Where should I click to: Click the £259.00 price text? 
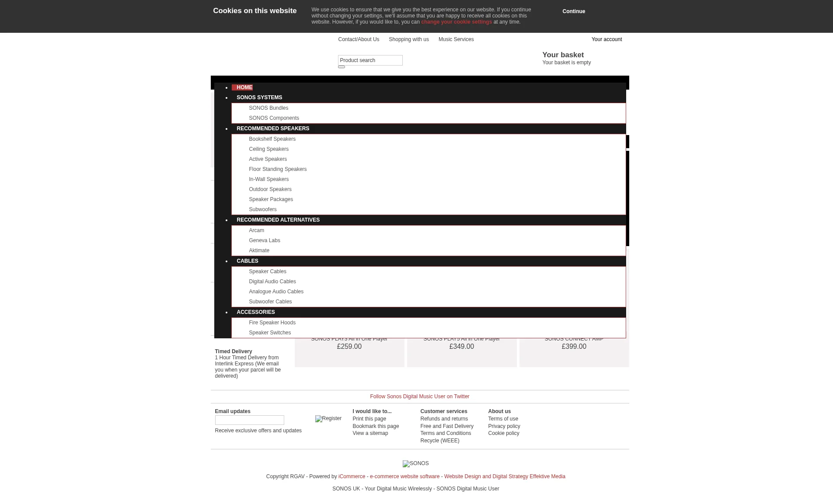(x=349, y=347)
